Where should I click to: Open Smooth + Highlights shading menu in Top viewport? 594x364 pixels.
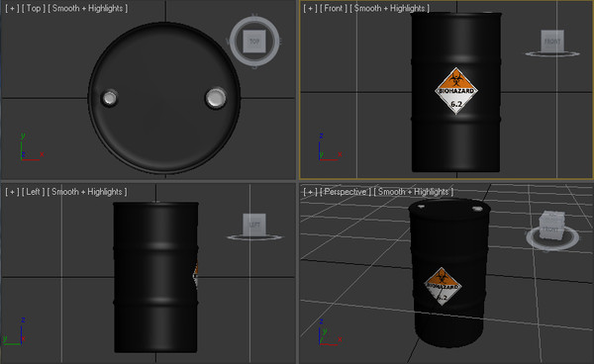click(87, 8)
